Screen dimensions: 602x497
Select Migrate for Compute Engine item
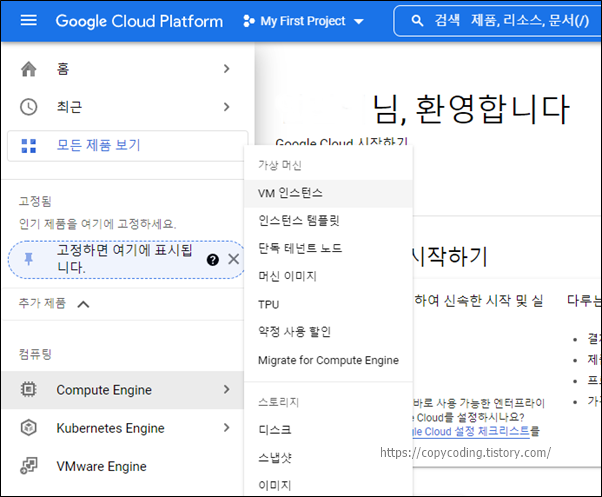(x=328, y=360)
